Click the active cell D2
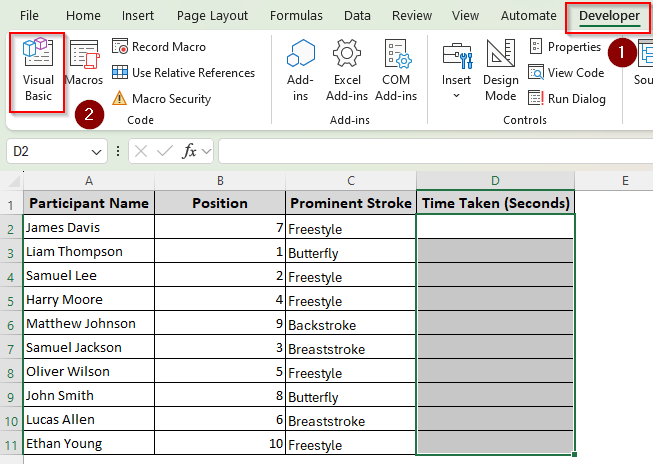653x464 pixels. (495, 227)
